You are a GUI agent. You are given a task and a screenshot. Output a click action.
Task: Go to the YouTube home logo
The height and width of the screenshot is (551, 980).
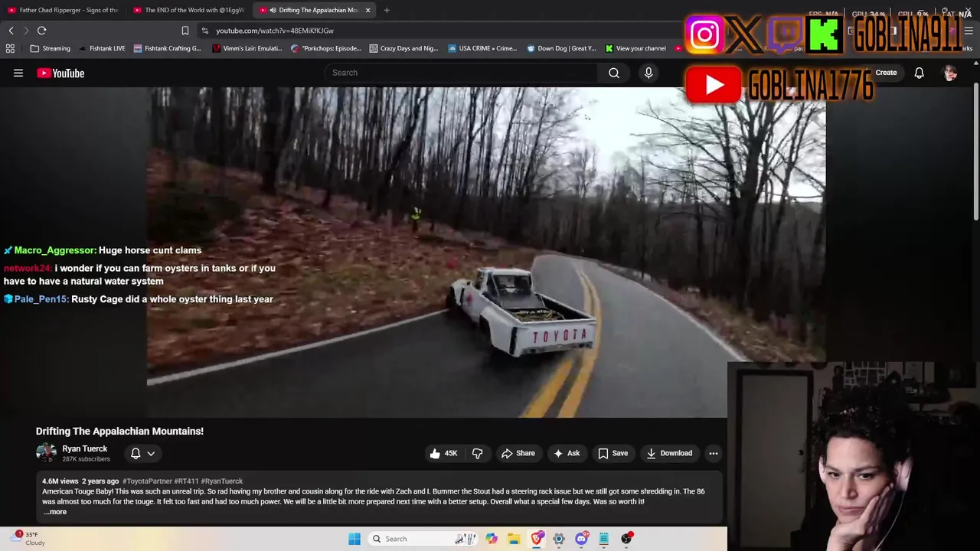point(60,73)
